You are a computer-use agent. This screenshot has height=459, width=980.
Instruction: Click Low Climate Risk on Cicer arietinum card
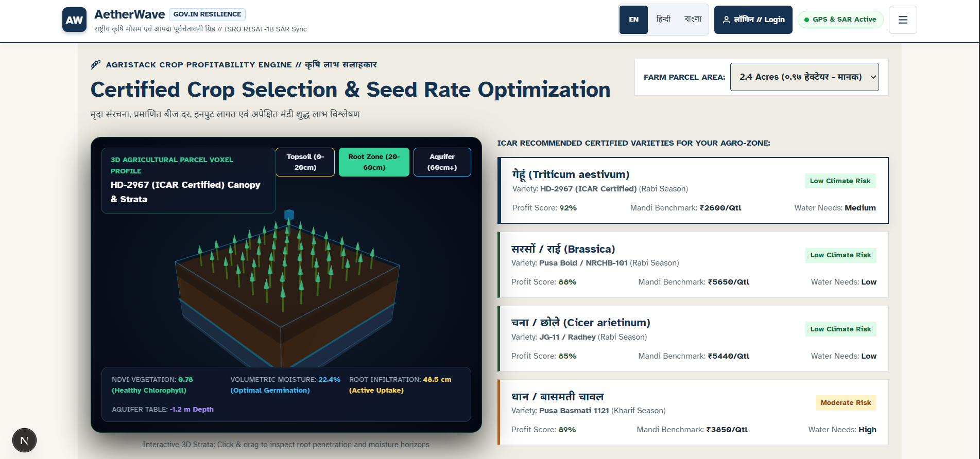840,329
